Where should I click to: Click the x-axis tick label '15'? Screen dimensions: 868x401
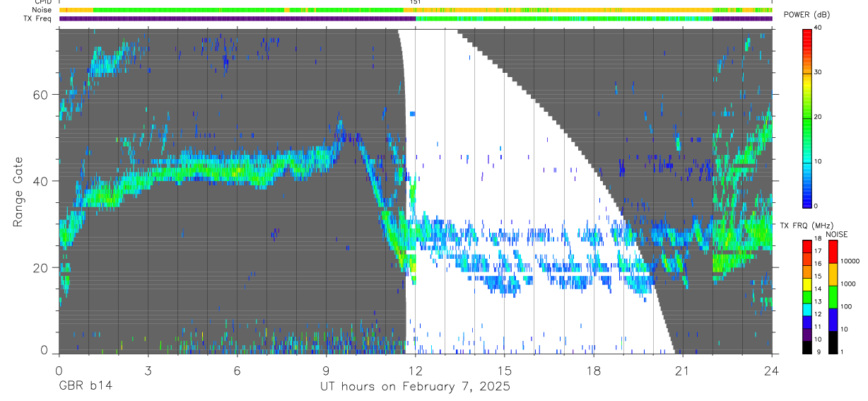tap(504, 370)
